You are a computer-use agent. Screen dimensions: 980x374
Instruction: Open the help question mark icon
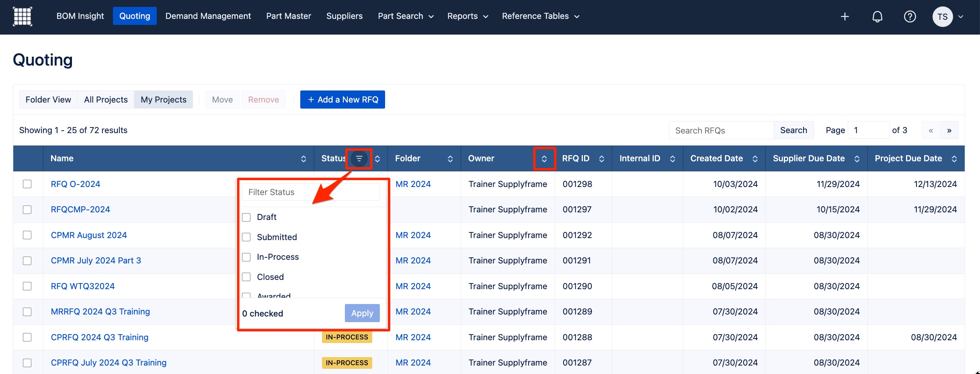(910, 16)
